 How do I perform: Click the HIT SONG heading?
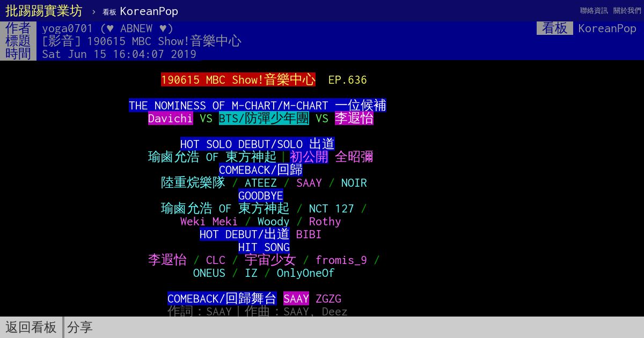pyautogui.click(x=264, y=247)
